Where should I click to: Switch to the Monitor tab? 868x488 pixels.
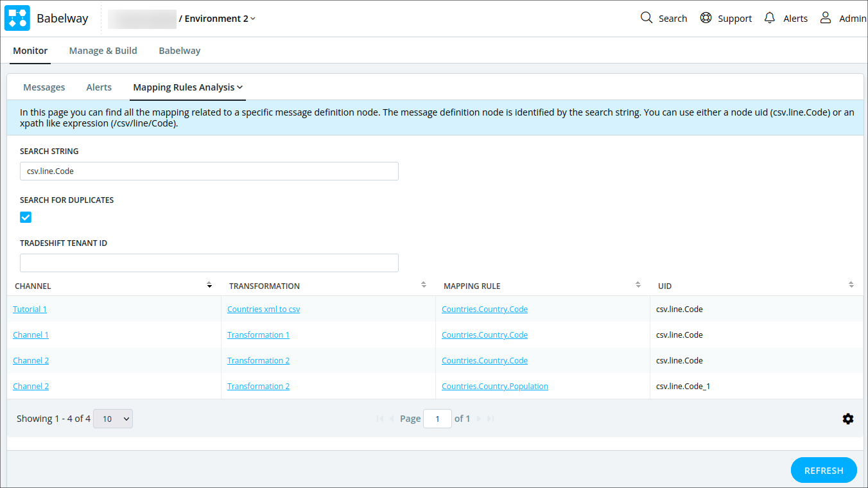point(30,51)
